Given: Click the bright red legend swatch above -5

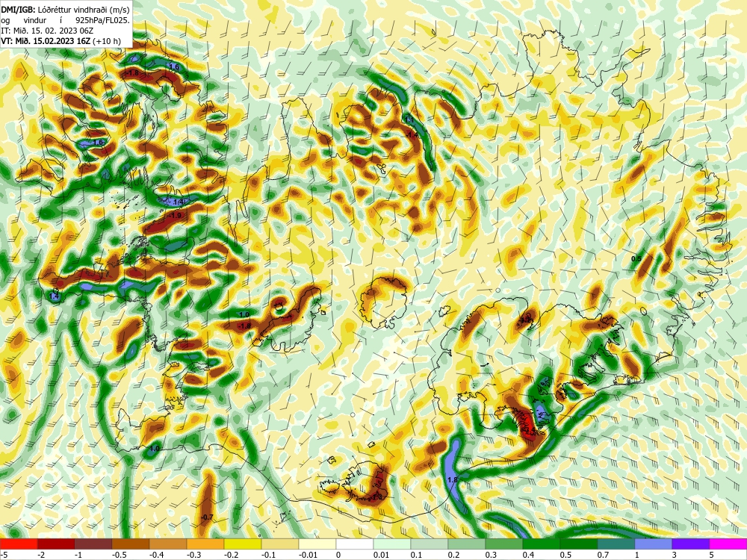Looking at the screenshot, I should coord(19,544).
